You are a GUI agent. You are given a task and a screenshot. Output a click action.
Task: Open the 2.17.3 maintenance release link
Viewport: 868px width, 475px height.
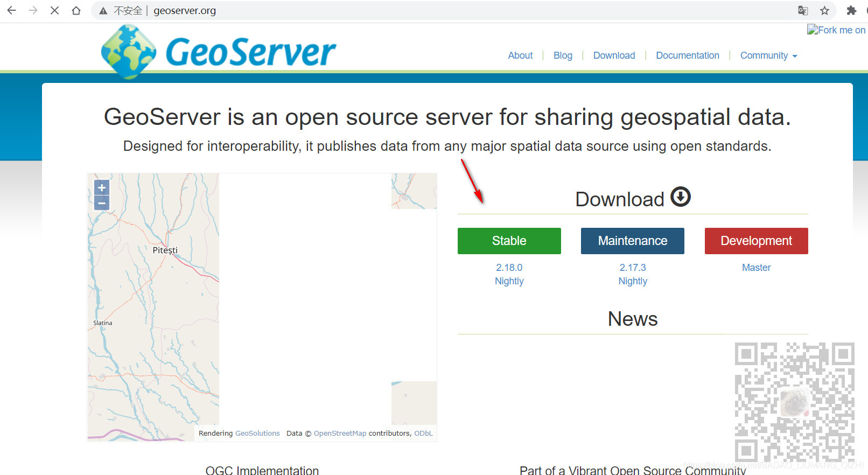pos(633,268)
